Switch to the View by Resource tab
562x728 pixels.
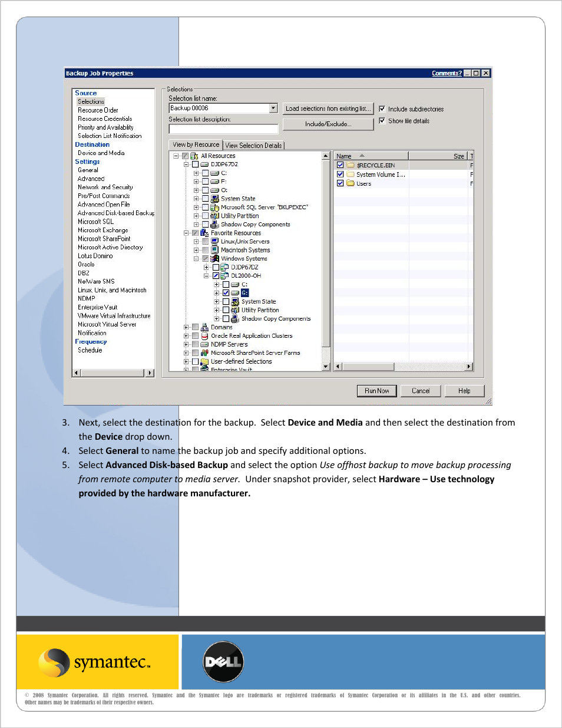pyautogui.click(x=196, y=144)
